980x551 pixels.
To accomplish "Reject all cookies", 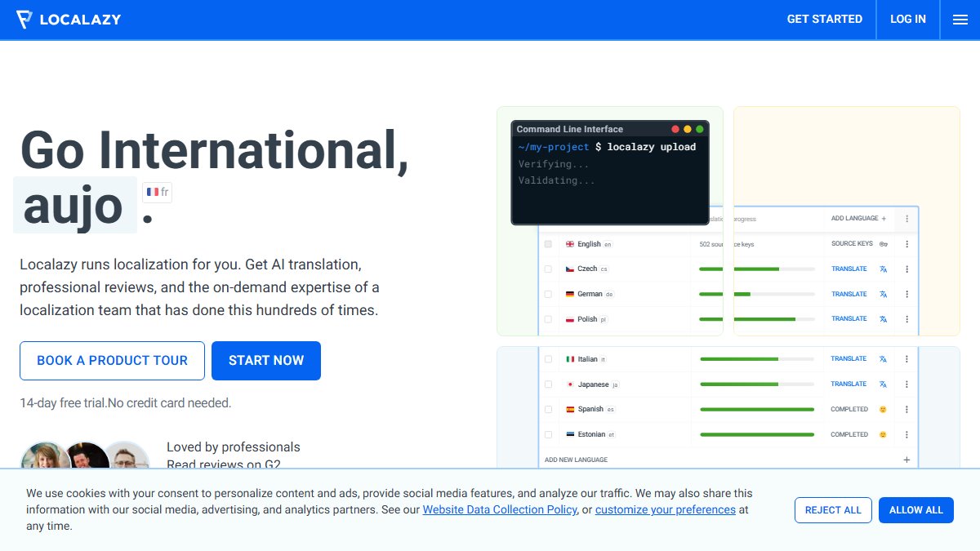I will (833, 510).
